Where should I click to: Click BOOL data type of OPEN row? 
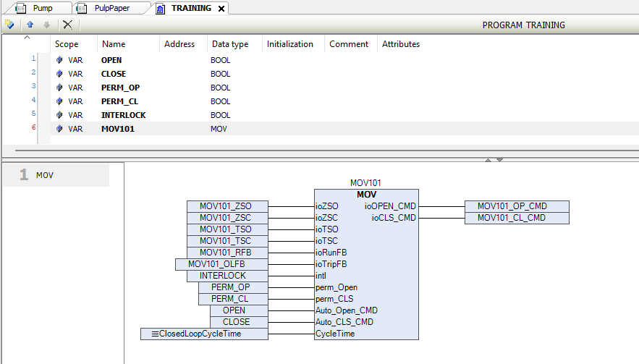coord(220,60)
